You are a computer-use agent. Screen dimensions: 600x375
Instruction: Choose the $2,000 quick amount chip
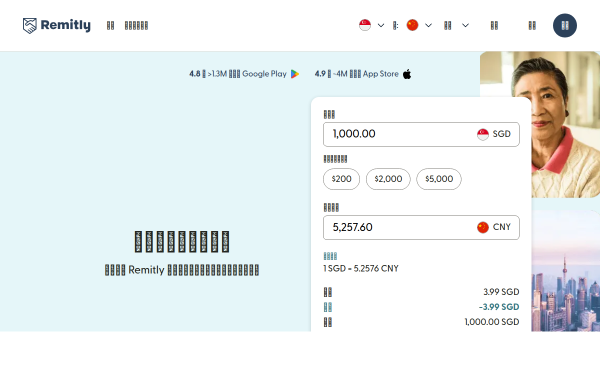(388, 179)
